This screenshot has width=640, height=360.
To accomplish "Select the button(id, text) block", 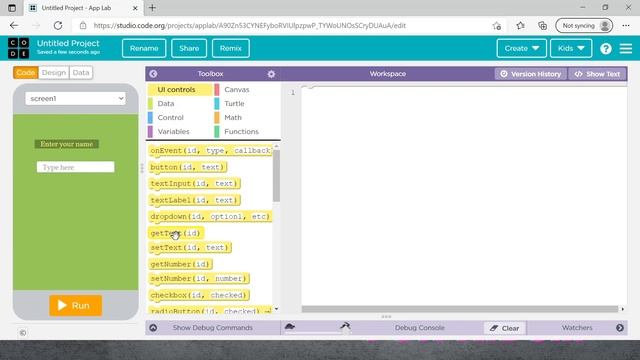I will [x=188, y=167].
